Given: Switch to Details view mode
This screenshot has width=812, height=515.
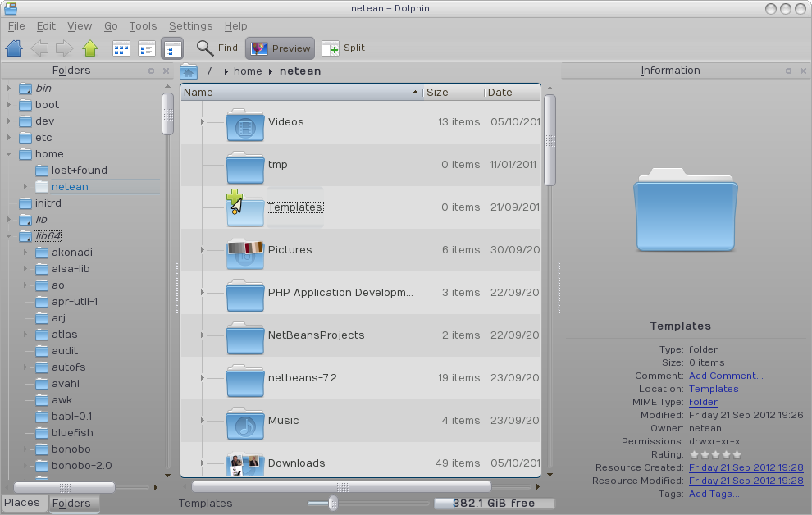Looking at the screenshot, I should click(172, 48).
